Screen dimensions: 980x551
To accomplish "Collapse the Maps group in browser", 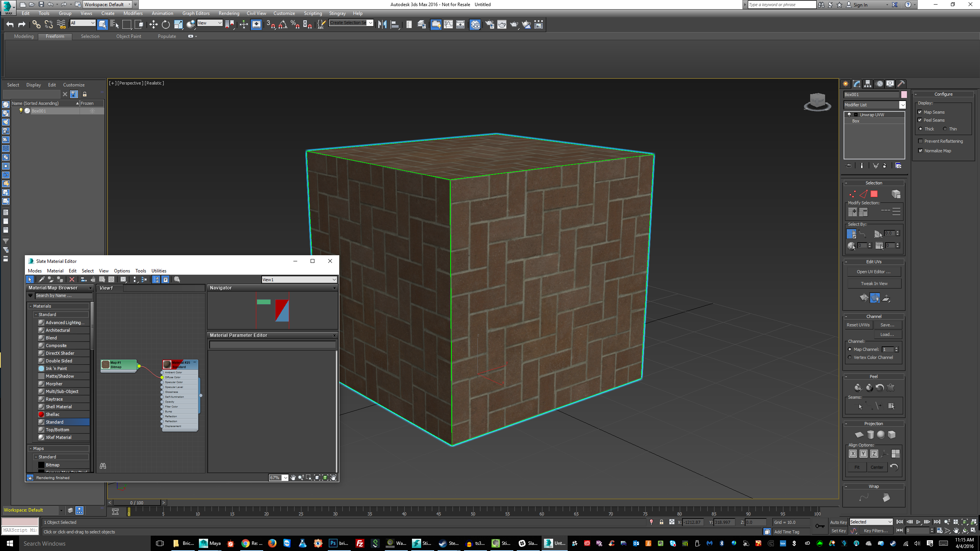I will tap(31, 448).
